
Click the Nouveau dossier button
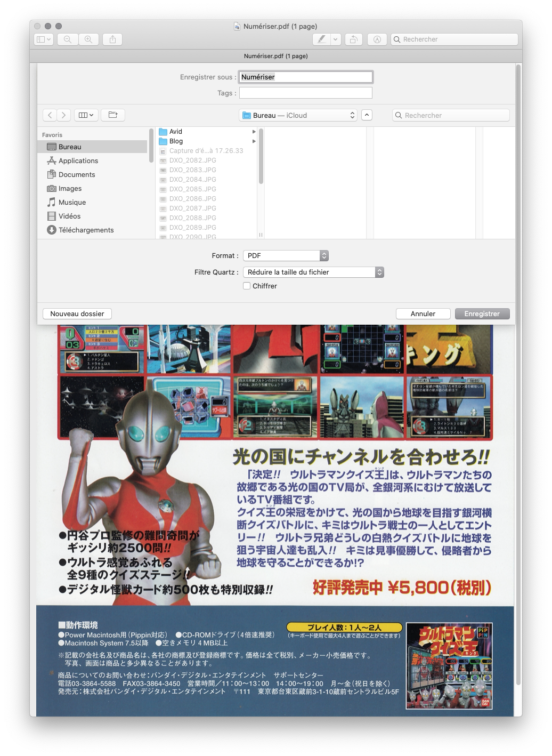pos(77,314)
